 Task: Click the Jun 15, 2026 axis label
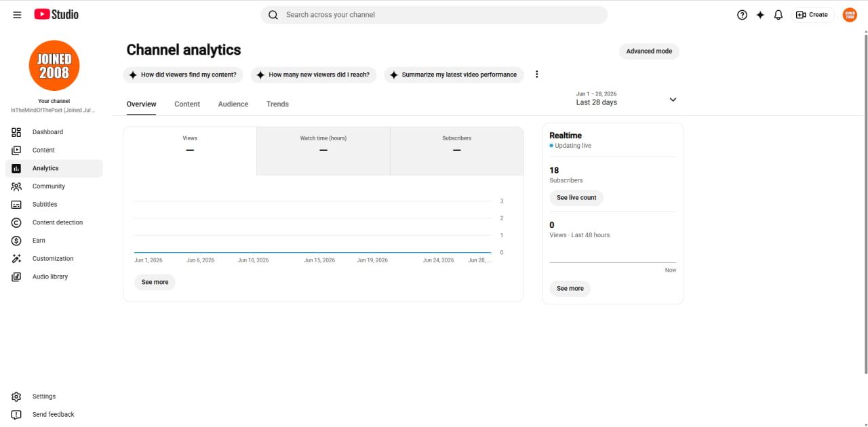tap(319, 260)
